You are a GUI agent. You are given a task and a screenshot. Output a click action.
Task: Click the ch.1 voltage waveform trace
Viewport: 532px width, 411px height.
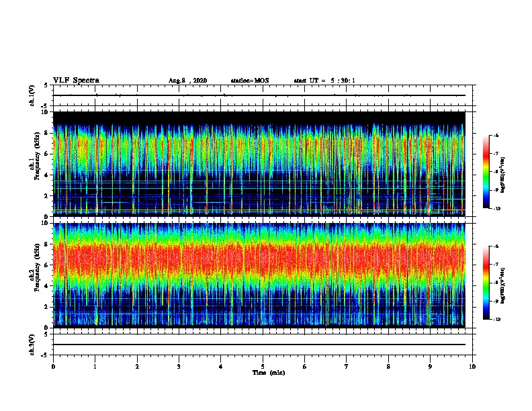click(259, 95)
